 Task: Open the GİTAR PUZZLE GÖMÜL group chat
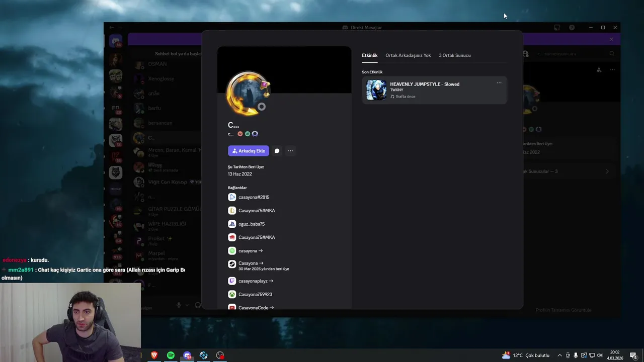[x=167, y=211]
